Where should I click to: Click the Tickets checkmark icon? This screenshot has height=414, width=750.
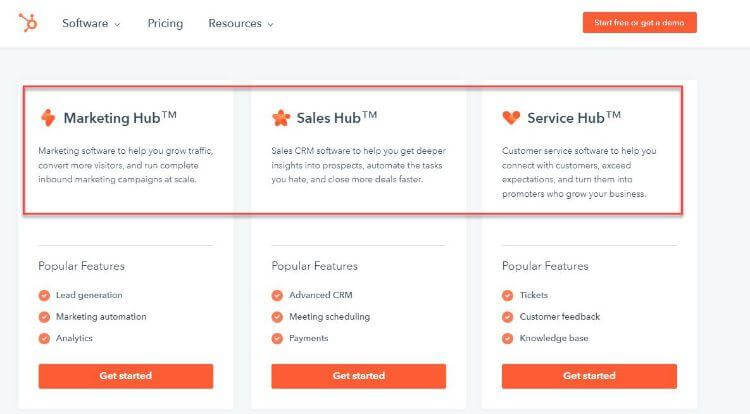click(507, 295)
